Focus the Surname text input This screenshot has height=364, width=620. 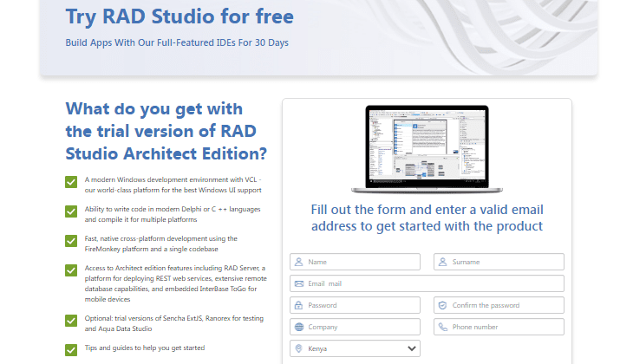507,262
